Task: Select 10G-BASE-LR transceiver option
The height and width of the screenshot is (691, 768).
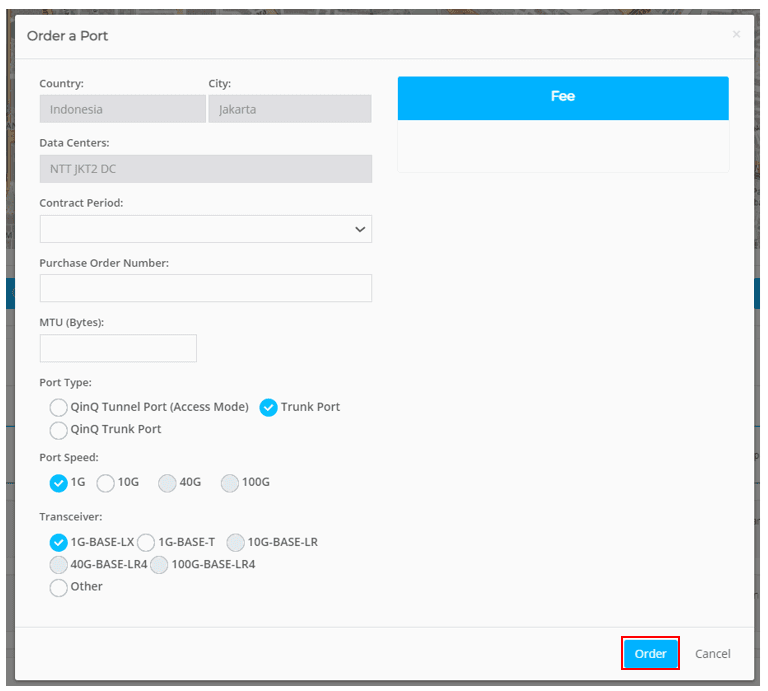Action: point(235,542)
